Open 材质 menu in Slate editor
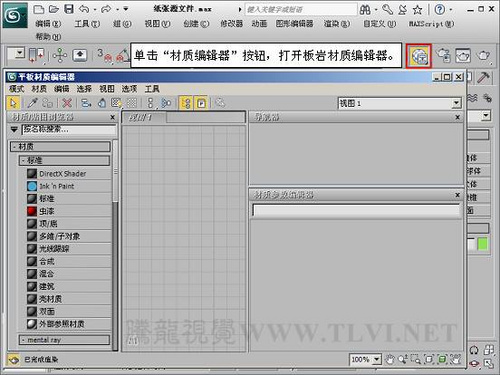 [39, 89]
